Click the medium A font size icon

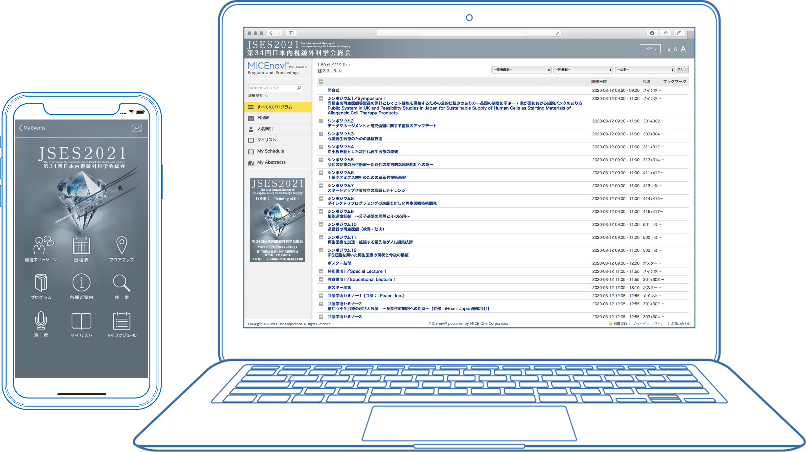675,49
